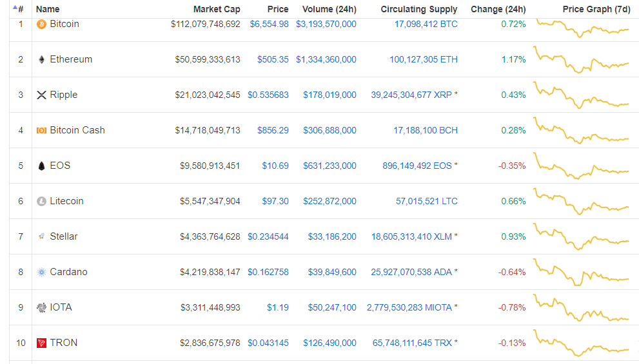Click the Bitcoin Cash orange logo icon
639x364 pixels.
41,130
